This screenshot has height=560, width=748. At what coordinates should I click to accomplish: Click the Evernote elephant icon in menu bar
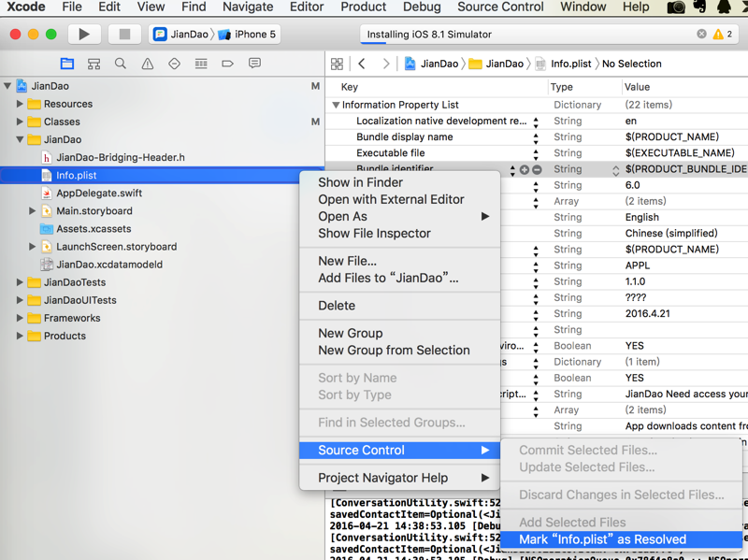(699, 7)
